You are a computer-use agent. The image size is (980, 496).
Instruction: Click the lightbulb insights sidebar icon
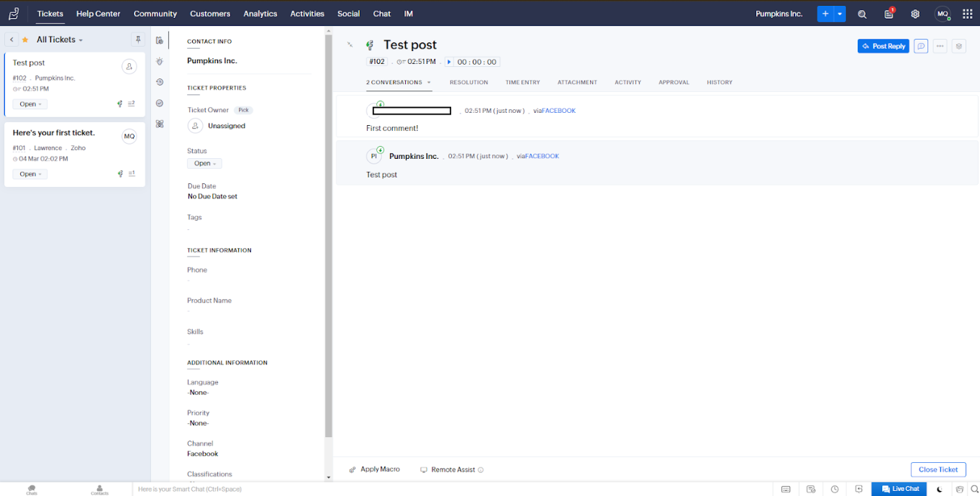160,62
